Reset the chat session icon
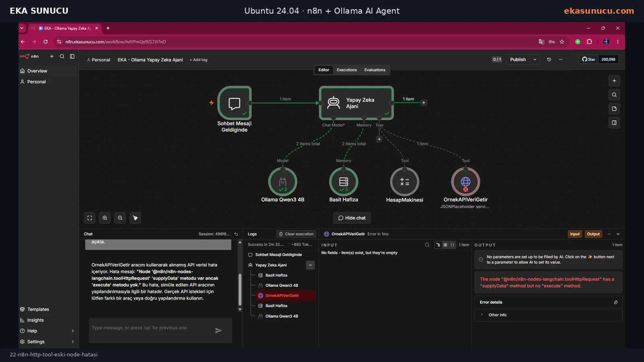 [x=236, y=234]
